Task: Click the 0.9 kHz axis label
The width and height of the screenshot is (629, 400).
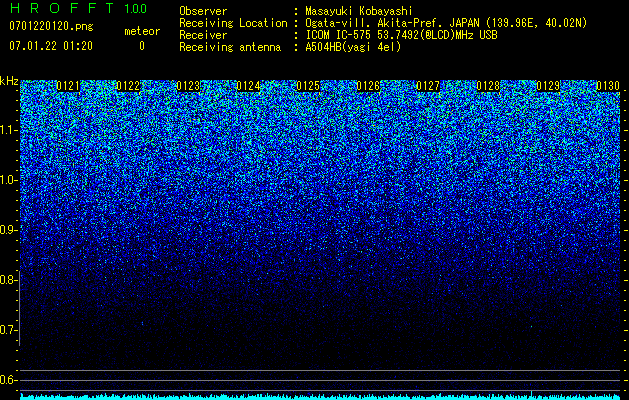Action: 8,230
